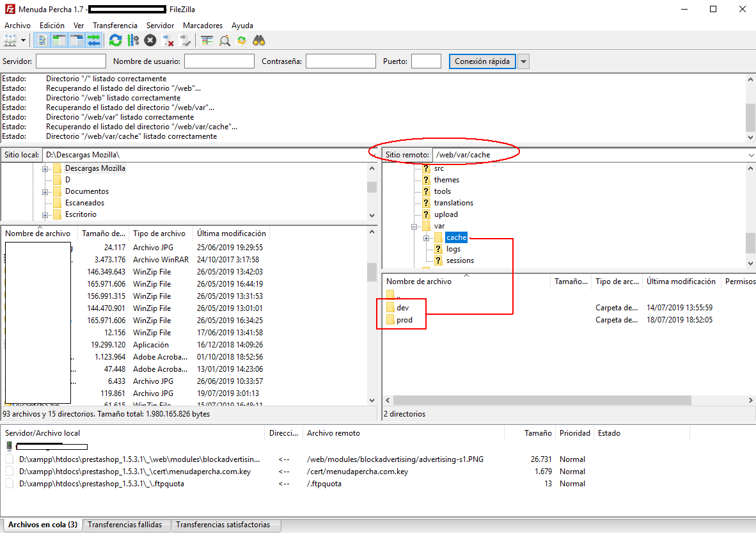Viewport: 756px width, 533px height.
Task: Click the Puerto input field
Action: [x=426, y=61]
